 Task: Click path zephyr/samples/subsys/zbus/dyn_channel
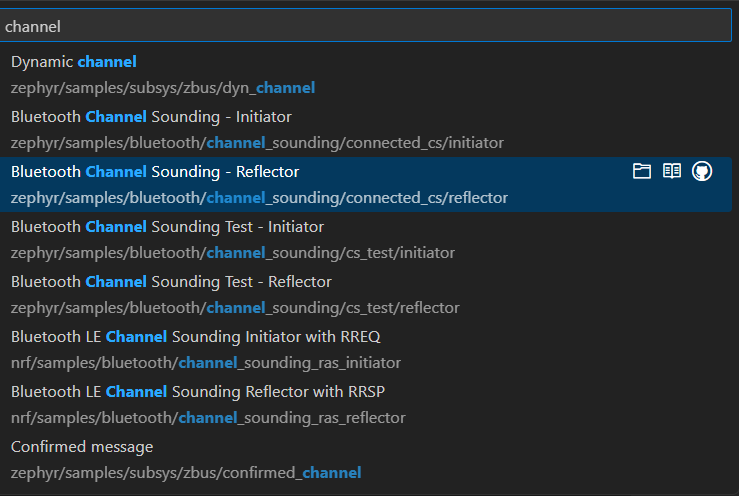pos(163,88)
